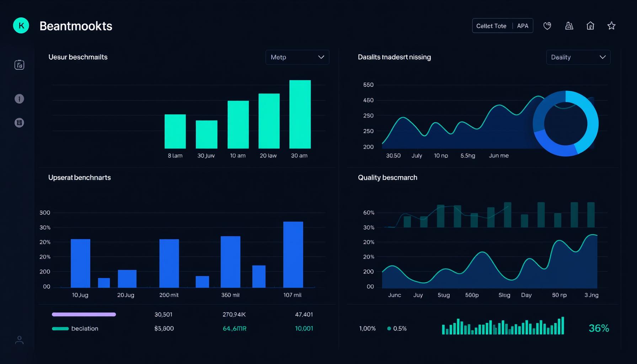Viewport: 637px width, 364px height.
Task: Open user profile icon at sidebar bottom
Action: 19,340
